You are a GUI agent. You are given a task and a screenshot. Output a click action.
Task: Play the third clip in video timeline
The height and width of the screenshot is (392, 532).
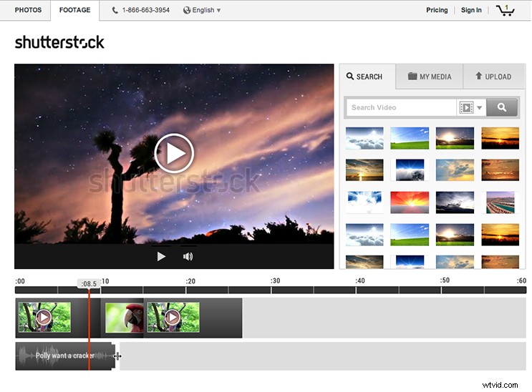[x=173, y=317]
